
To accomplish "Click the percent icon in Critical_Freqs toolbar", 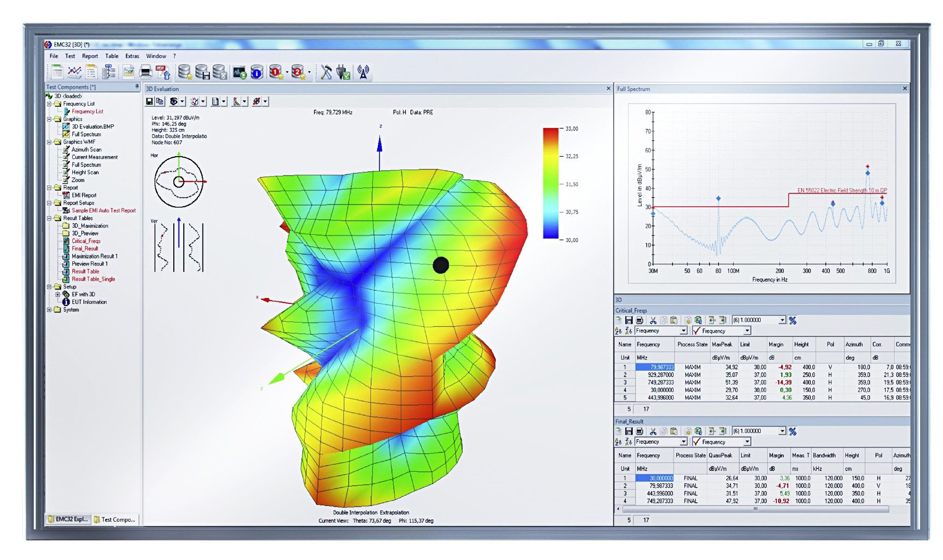I will coord(793,320).
